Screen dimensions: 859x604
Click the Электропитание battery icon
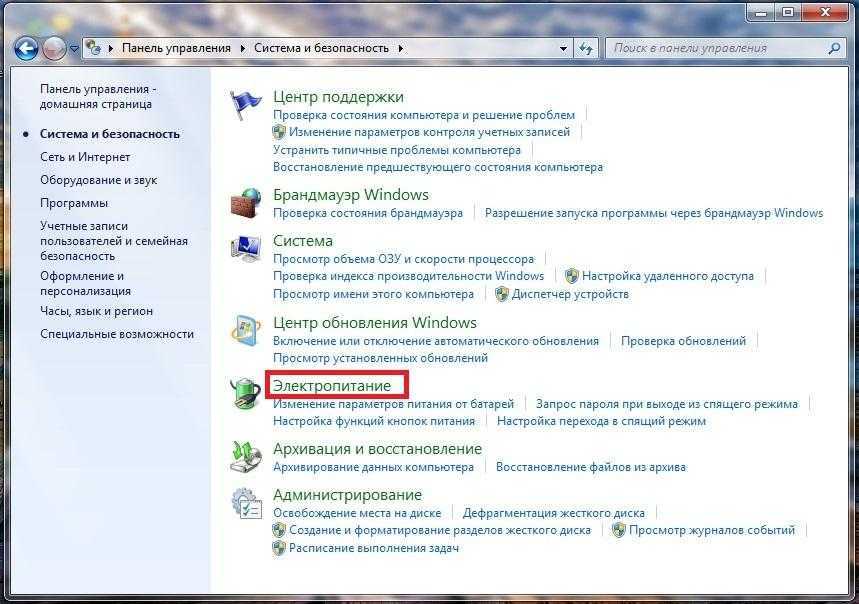click(x=245, y=393)
